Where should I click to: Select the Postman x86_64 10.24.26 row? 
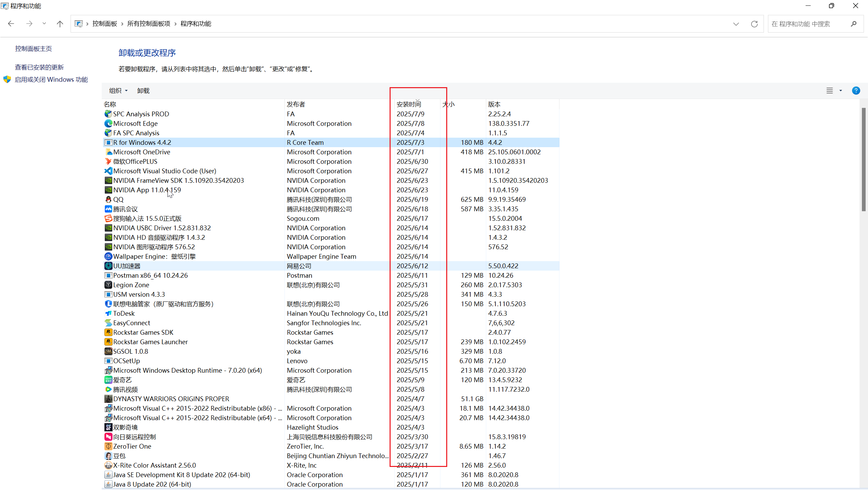(x=331, y=275)
